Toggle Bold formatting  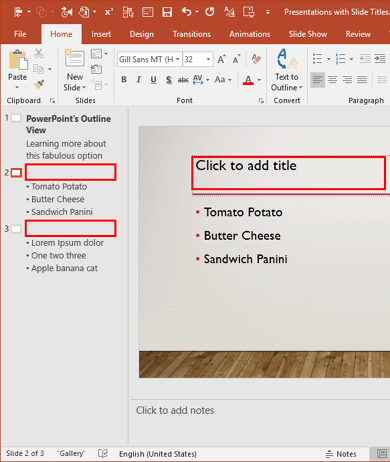124,80
